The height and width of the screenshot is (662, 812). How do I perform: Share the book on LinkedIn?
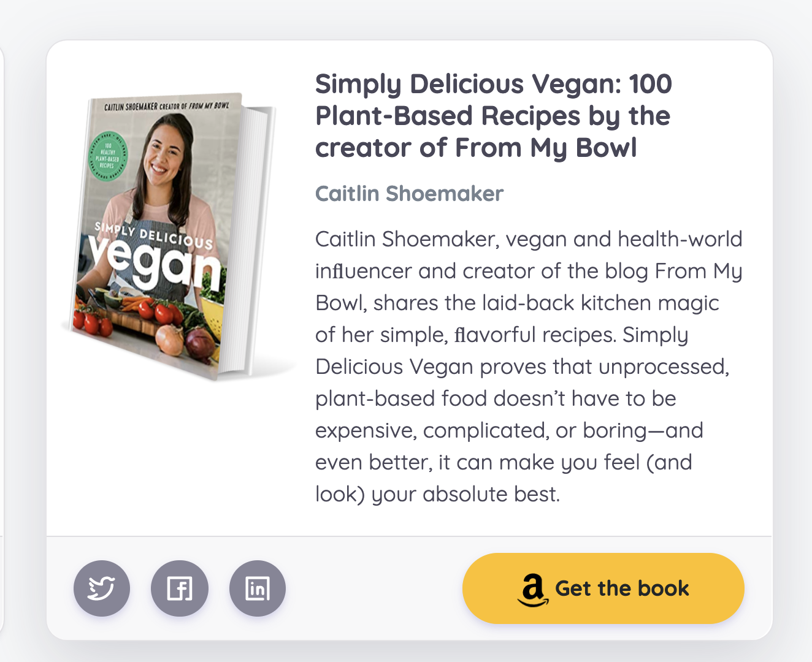(258, 588)
